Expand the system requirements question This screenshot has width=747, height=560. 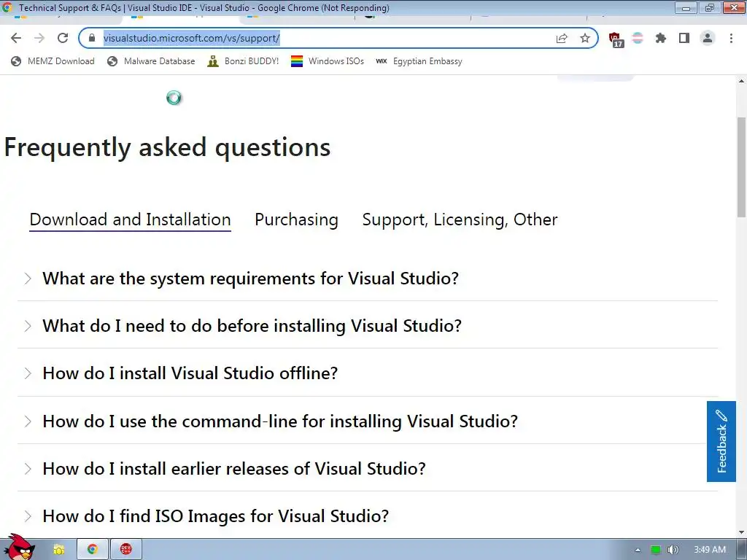(x=368, y=278)
